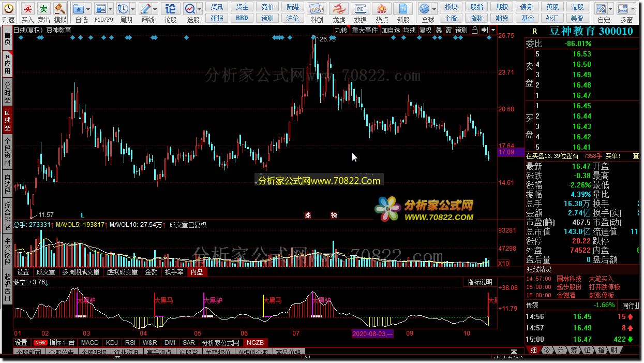Toggle the 叠 overlay option

(x=439, y=30)
